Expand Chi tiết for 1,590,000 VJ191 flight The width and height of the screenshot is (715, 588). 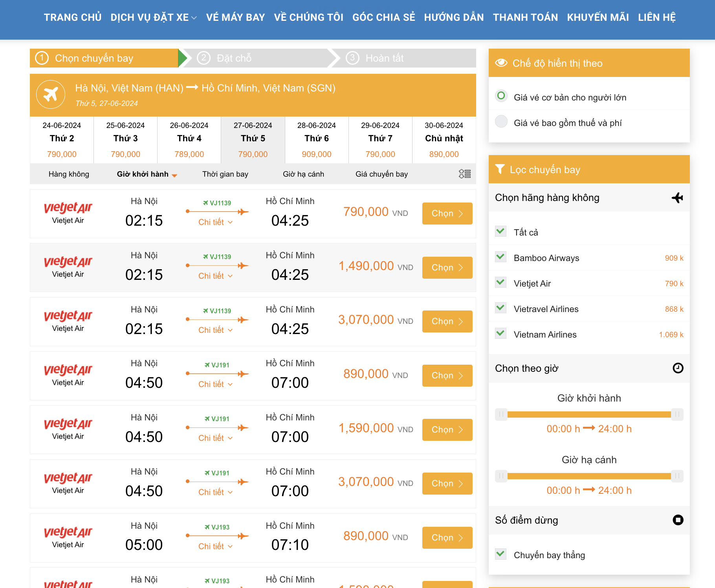215,438
